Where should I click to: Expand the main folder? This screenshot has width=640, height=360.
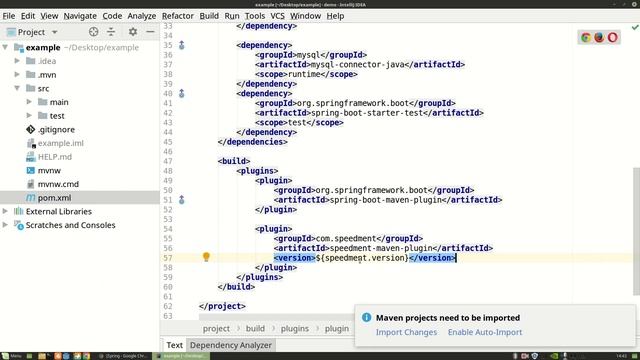(29, 102)
